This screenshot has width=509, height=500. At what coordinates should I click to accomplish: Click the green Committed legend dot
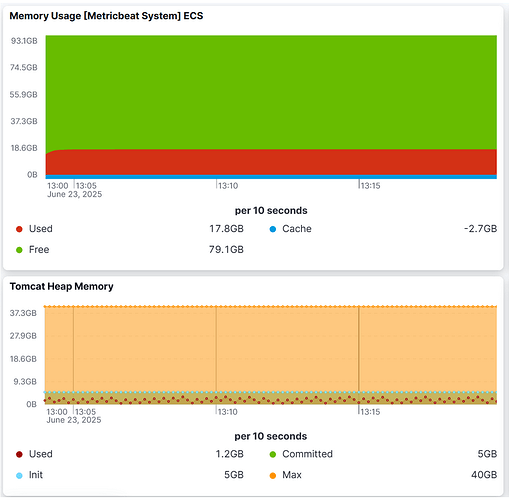[273, 454]
